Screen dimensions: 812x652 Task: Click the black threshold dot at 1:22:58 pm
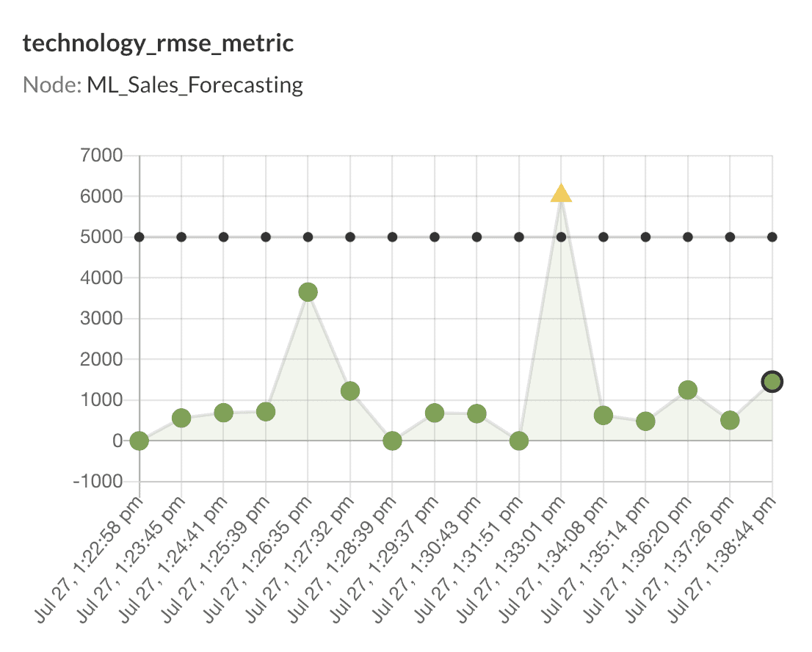click(139, 237)
